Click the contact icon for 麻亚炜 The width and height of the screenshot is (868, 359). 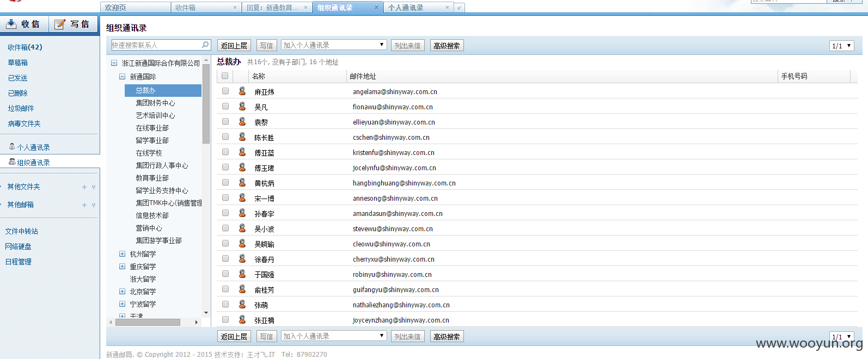(242, 91)
